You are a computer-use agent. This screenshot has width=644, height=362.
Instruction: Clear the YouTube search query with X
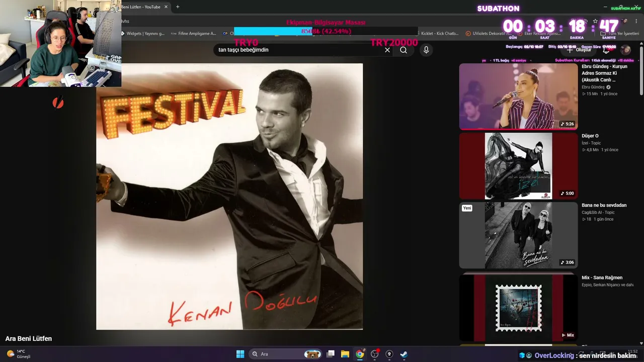pos(387,50)
